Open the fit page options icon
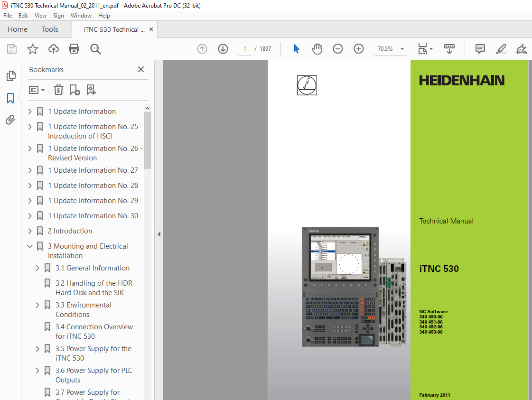 pyautogui.click(x=425, y=49)
